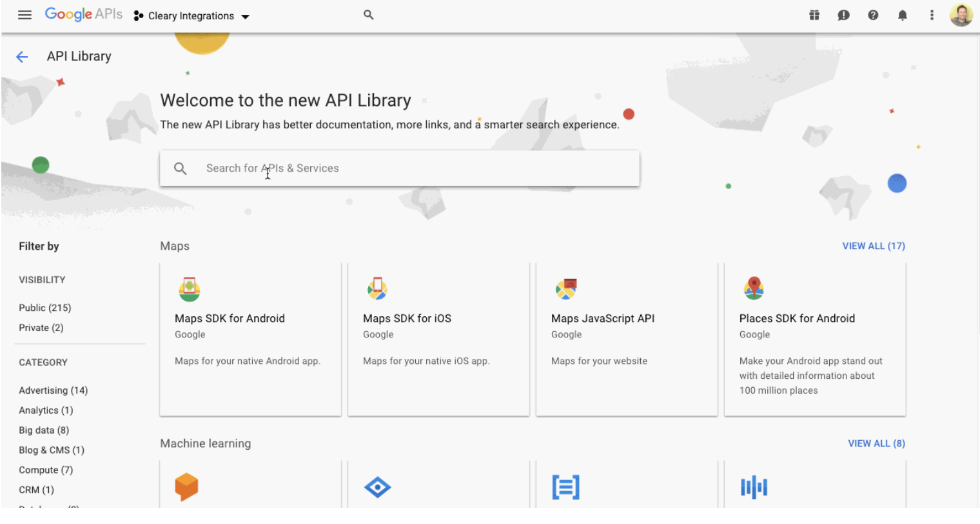Go back with the API Library arrow

point(22,57)
